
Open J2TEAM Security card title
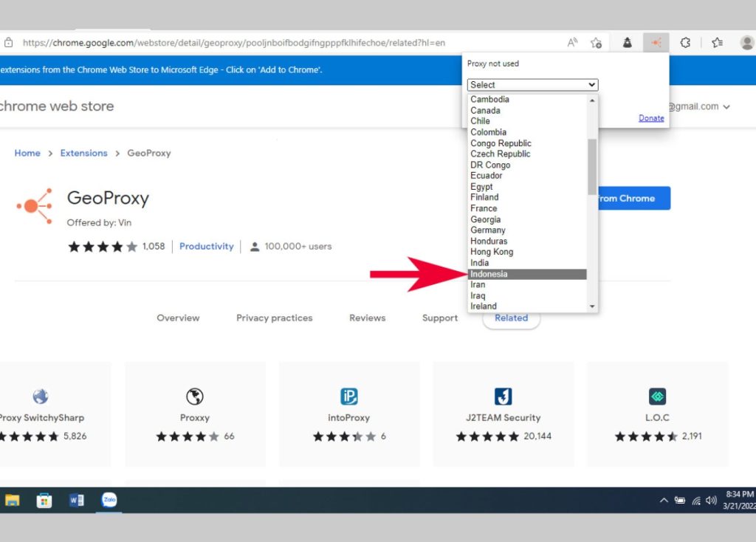coord(504,418)
